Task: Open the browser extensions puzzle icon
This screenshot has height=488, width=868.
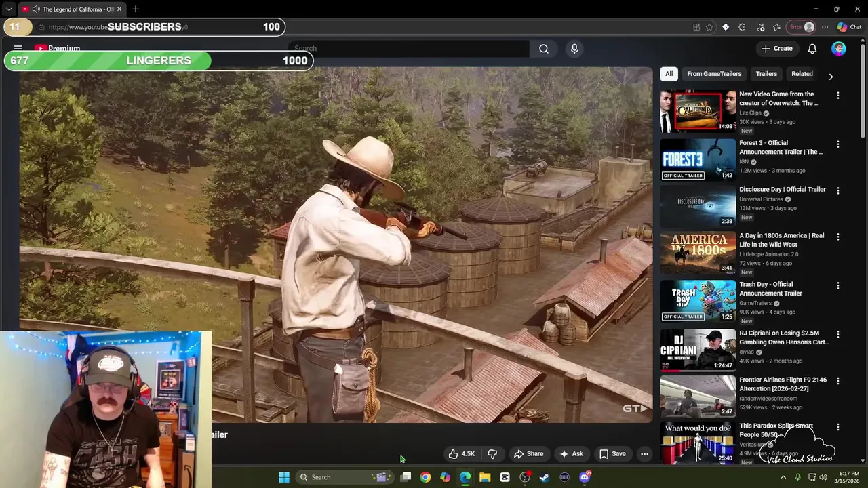Action: click(742, 27)
